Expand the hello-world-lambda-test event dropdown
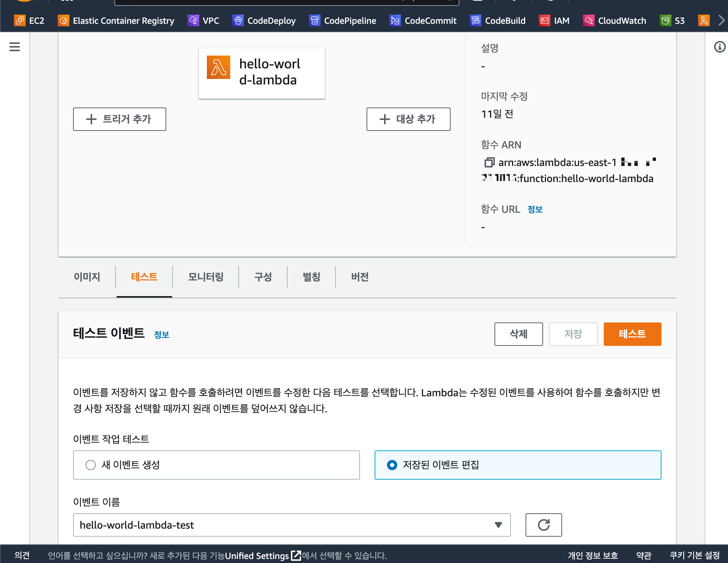 coord(292,525)
